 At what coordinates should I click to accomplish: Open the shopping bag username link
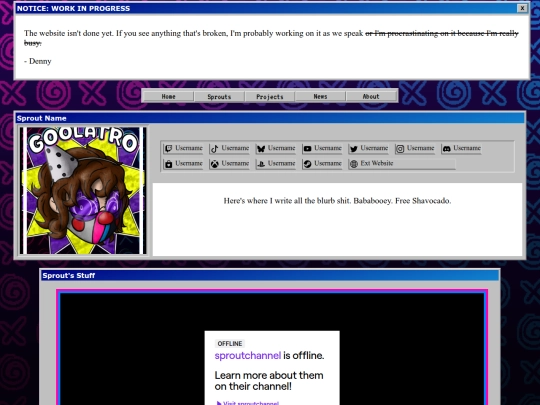[183, 164]
